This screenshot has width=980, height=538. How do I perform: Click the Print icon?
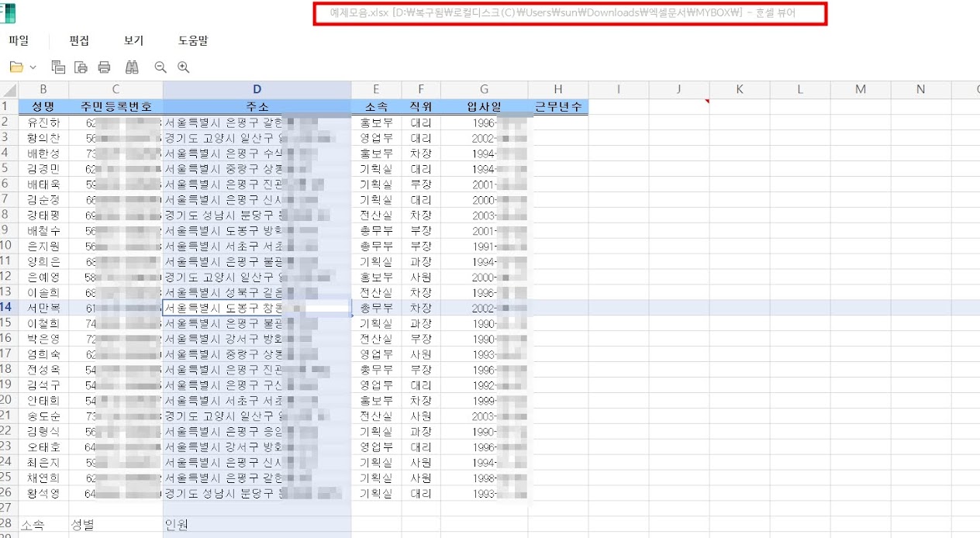pos(104,67)
